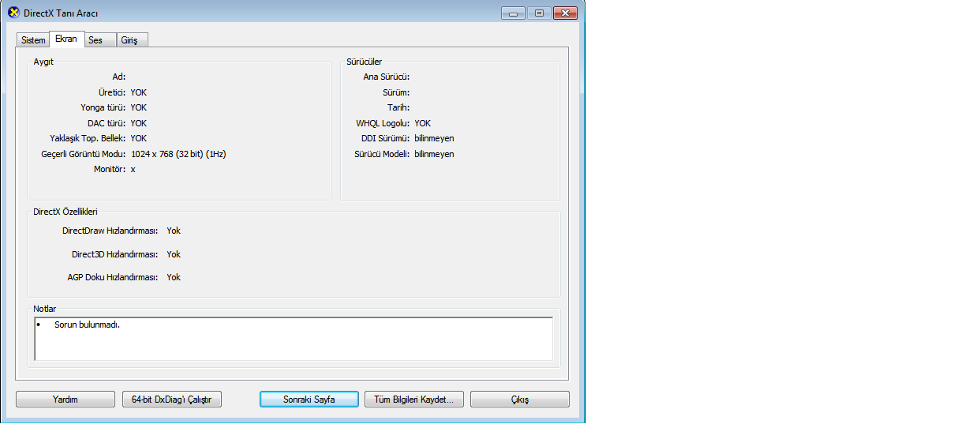Click Direct3D Hızlandırması value Yok
980x439 pixels.
click(174, 254)
